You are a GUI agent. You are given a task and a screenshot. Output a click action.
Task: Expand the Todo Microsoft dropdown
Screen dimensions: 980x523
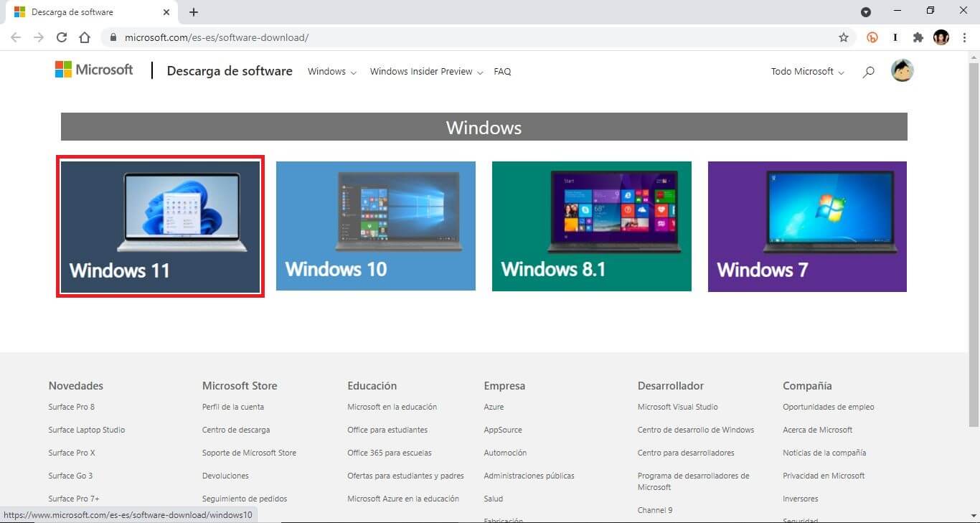point(808,72)
